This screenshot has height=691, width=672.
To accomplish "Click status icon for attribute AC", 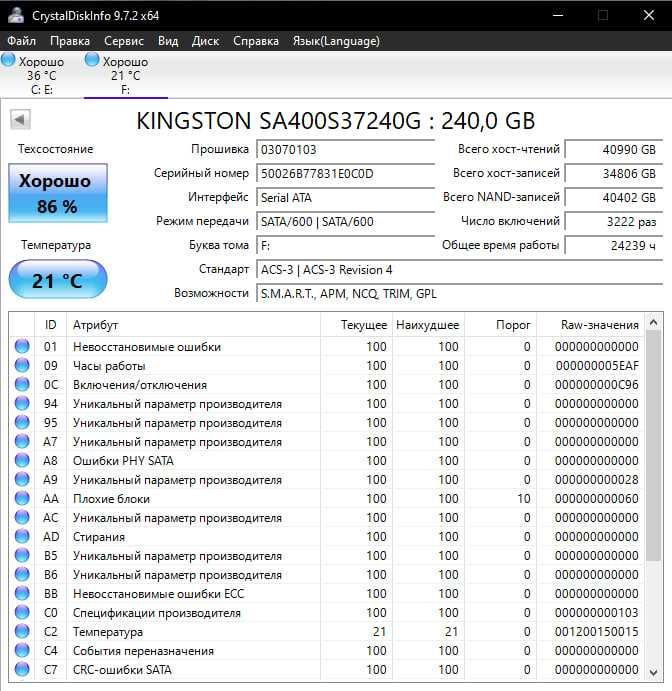I will 22,517.
